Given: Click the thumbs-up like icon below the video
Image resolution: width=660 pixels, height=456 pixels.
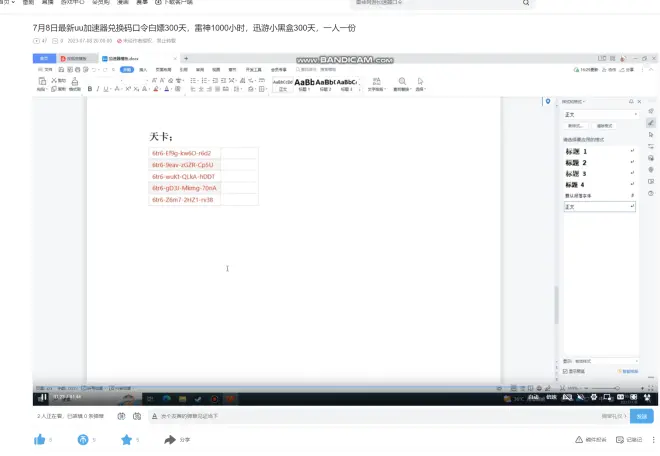Looking at the screenshot, I should [x=40, y=439].
